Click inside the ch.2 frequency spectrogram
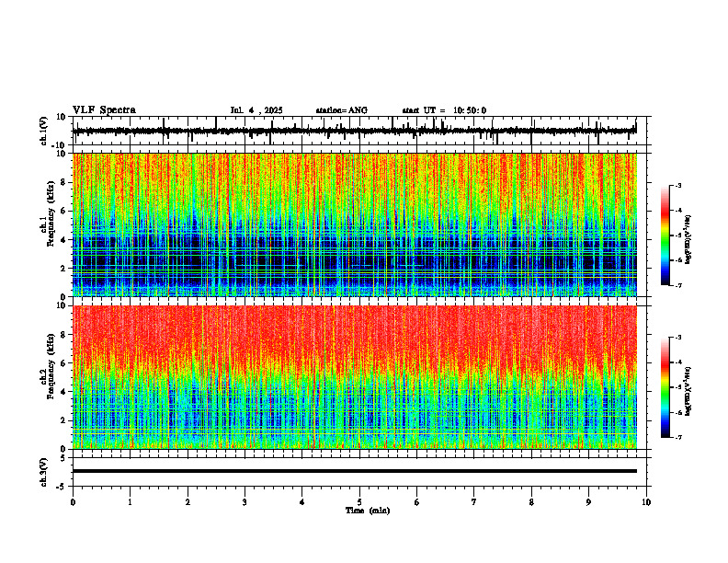728x563 pixels. point(355,377)
